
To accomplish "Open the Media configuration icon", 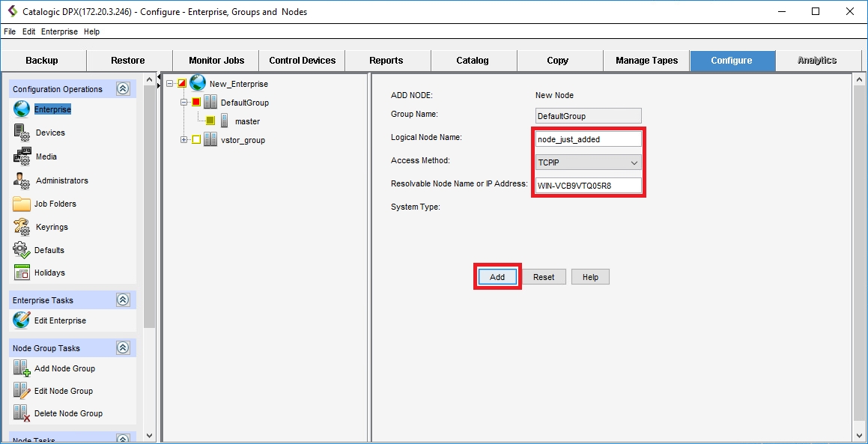I will [x=22, y=156].
